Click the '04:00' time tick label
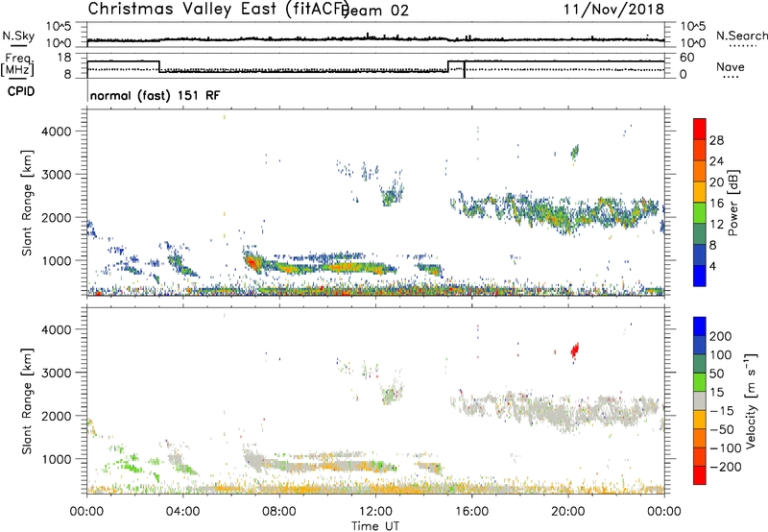The width and height of the screenshot is (768, 532). 182,512
